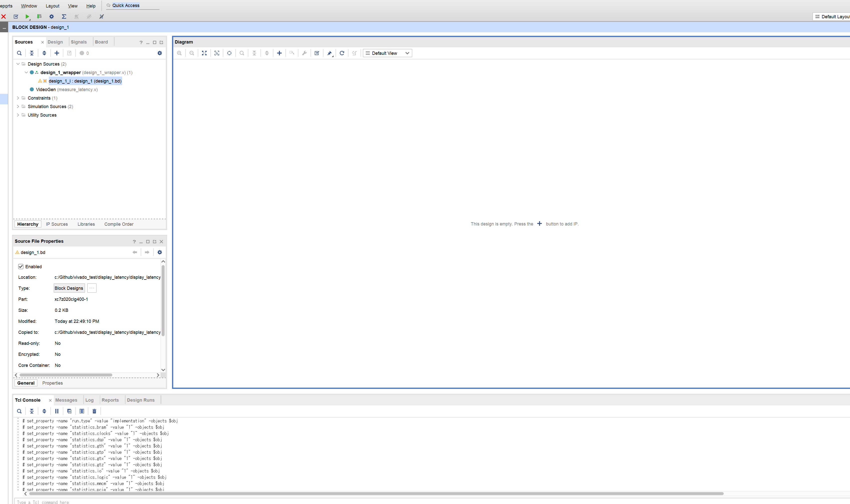
Task: Click Add Sources plus icon in Sources panel
Action: pos(57,53)
